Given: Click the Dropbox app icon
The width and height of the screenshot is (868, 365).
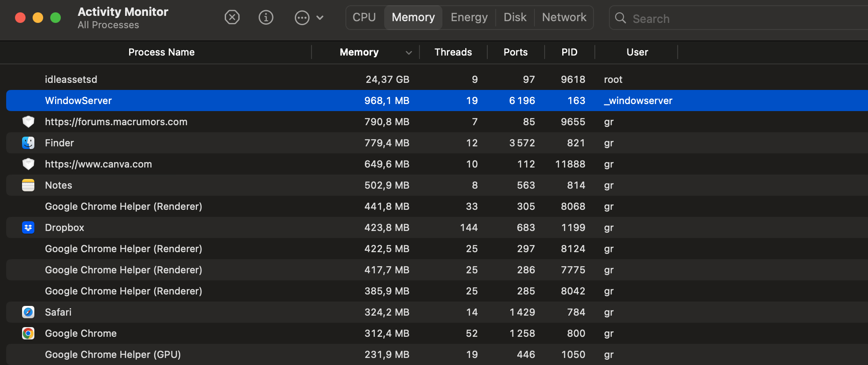Looking at the screenshot, I should click(x=28, y=227).
